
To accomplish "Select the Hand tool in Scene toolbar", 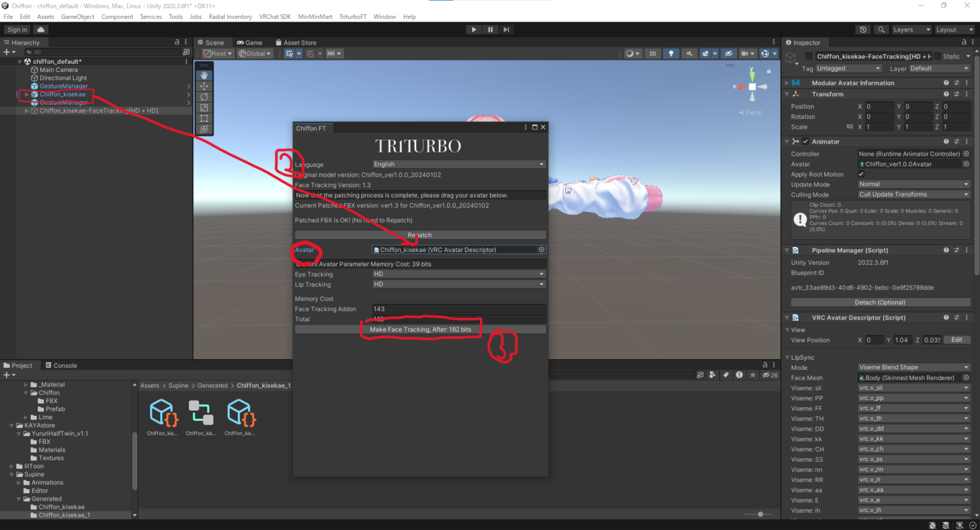I will click(204, 74).
